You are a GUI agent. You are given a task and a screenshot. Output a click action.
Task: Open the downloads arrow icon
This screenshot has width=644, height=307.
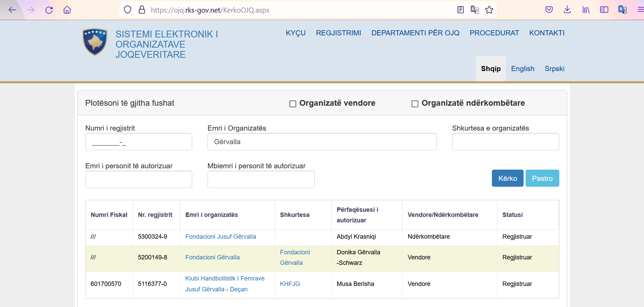click(x=567, y=10)
